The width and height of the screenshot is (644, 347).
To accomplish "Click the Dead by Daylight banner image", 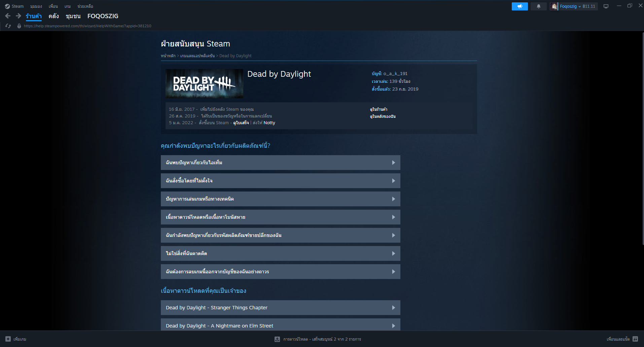I will [x=204, y=83].
